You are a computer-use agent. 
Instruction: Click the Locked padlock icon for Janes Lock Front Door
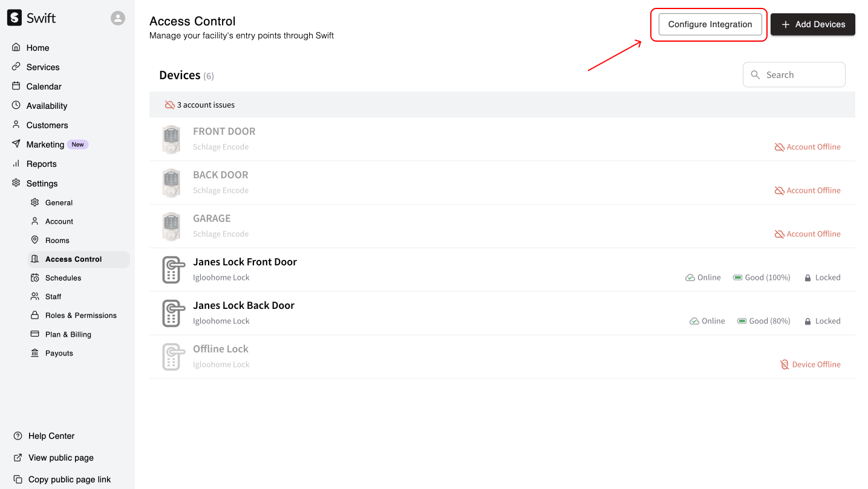click(808, 278)
